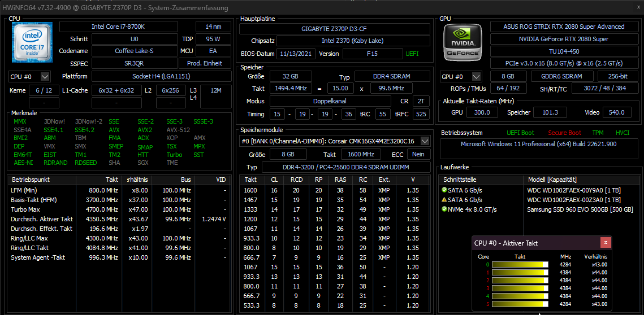644x315 pixels.
Task: Click the 1494.4 MHz memory clock field
Action: point(291,88)
